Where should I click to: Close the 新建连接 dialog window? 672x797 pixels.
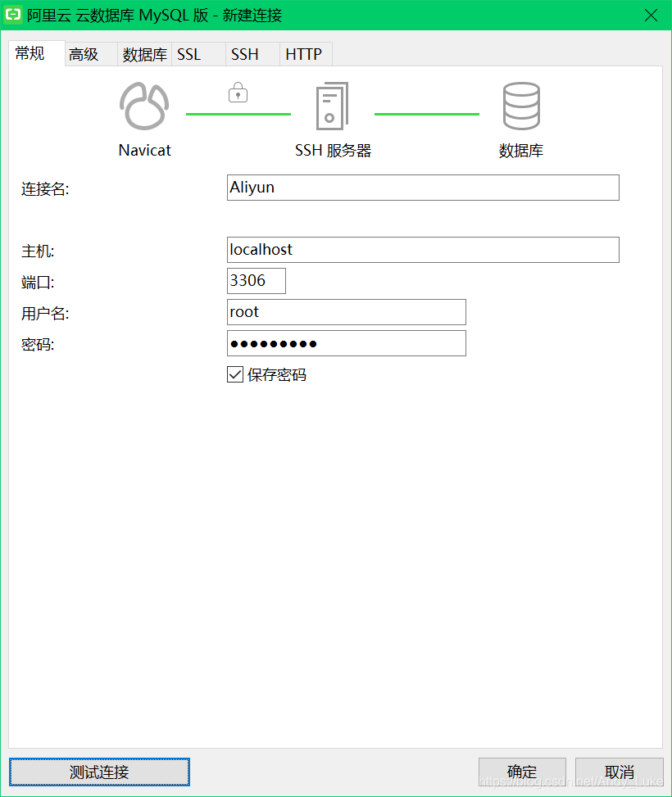pyautogui.click(x=651, y=16)
